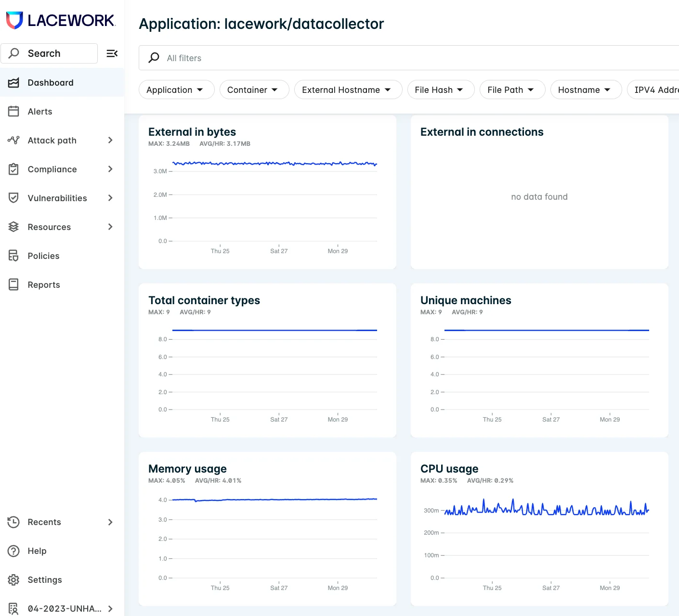Open the File Path filter dropdown
This screenshot has width=679, height=616.
pyautogui.click(x=512, y=90)
